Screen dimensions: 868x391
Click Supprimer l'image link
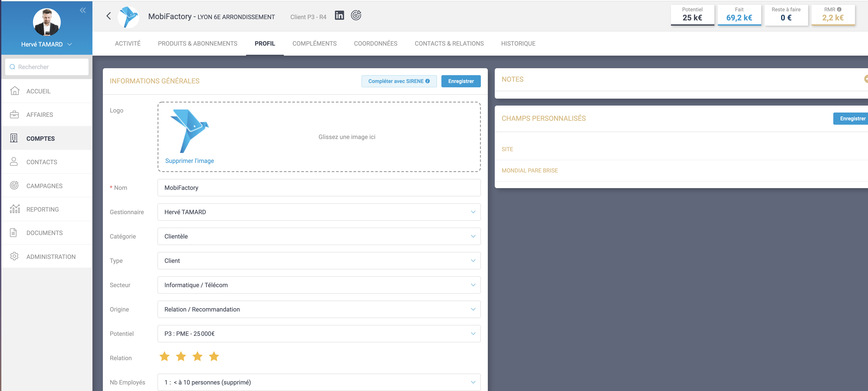tap(189, 161)
